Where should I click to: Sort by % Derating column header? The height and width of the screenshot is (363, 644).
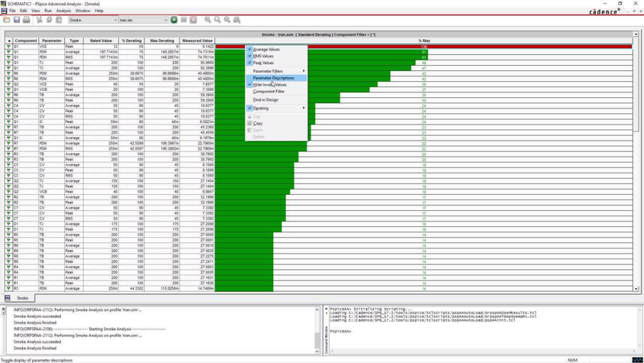point(131,41)
